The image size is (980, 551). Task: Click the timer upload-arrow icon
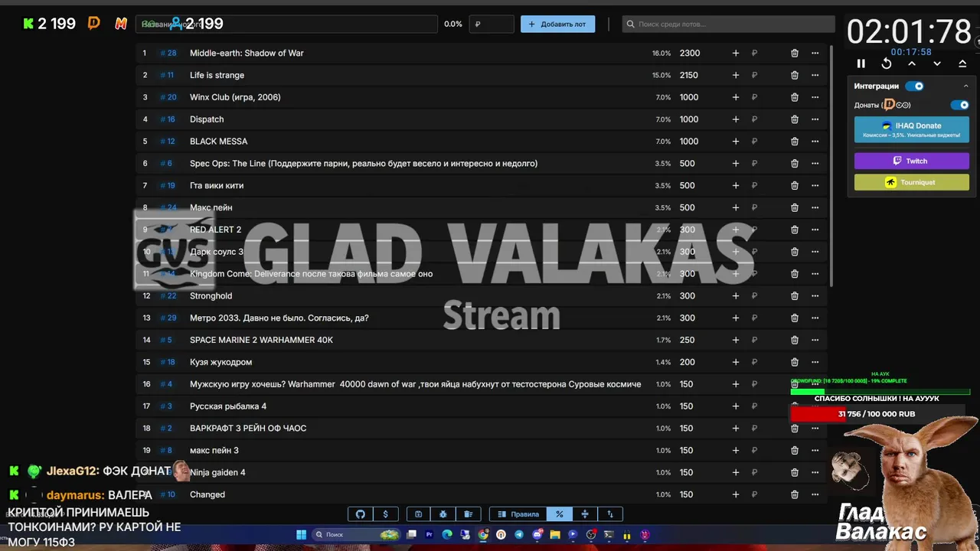(962, 64)
